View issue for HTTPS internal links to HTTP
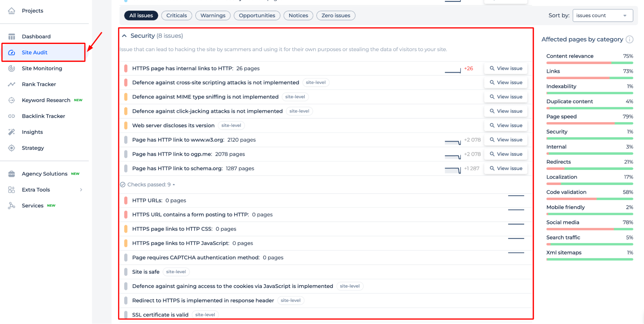The height and width of the screenshot is (324, 644). pos(506,68)
